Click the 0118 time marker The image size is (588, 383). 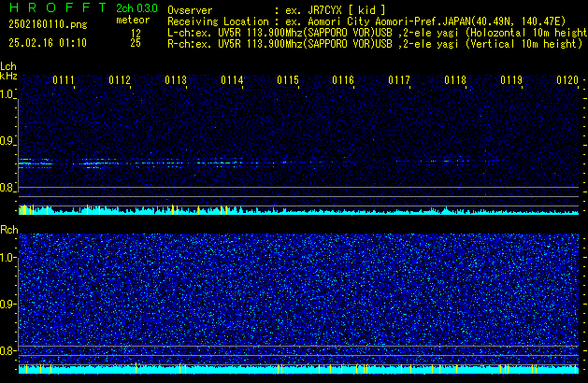[x=455, y=80]
